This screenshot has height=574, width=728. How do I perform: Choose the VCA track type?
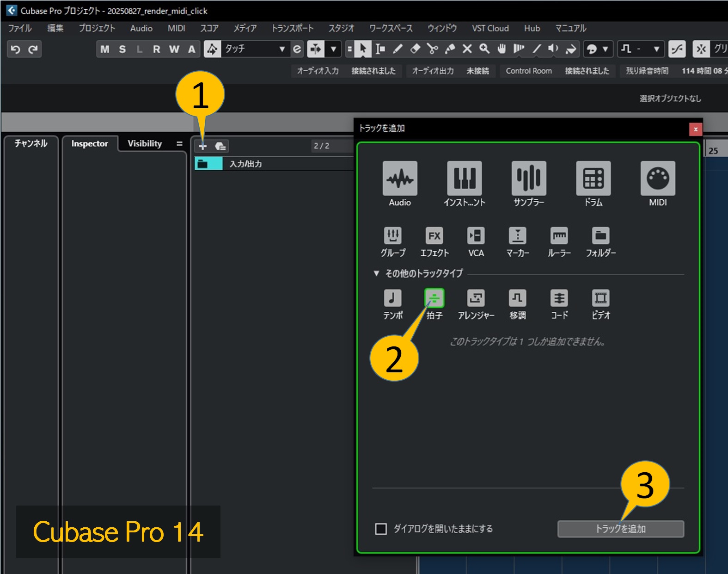[476, 242]
